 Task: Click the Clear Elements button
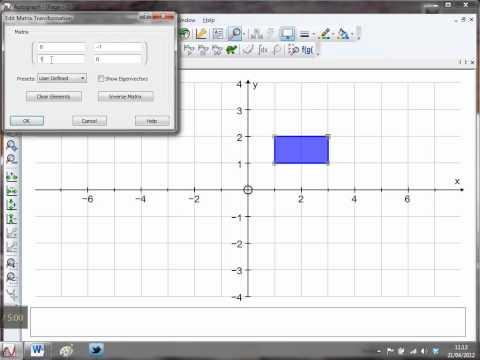point(54,97)
